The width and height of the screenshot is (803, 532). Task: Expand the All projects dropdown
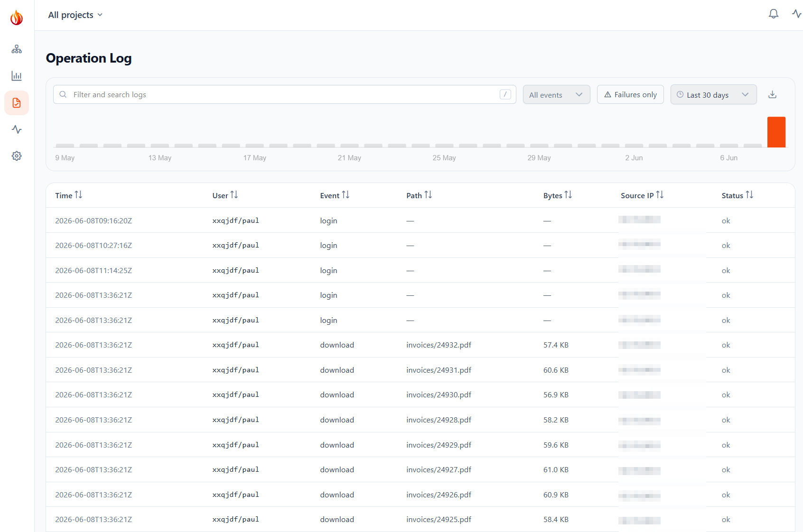click(75, 15)
